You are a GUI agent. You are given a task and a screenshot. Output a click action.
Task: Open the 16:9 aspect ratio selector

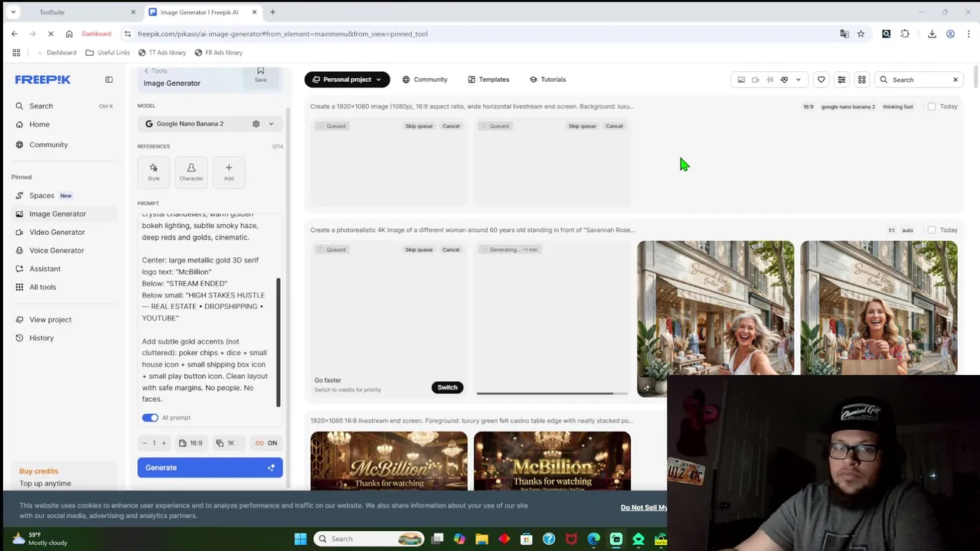pos(191,443)
